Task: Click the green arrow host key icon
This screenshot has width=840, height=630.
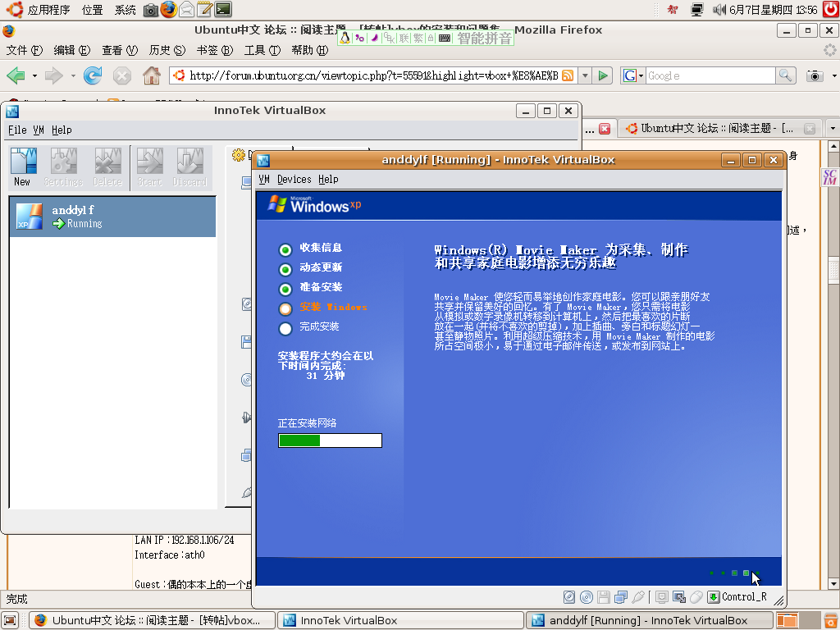Action: coord(714,597)
